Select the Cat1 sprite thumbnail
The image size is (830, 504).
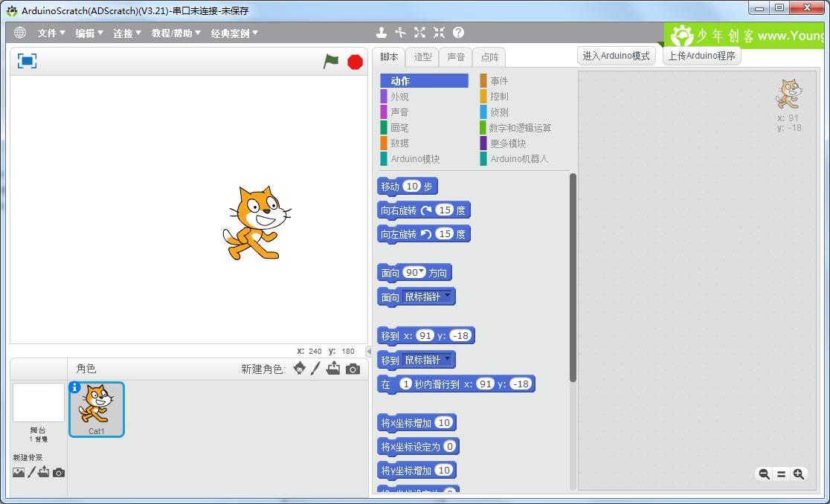coord(97,410)
